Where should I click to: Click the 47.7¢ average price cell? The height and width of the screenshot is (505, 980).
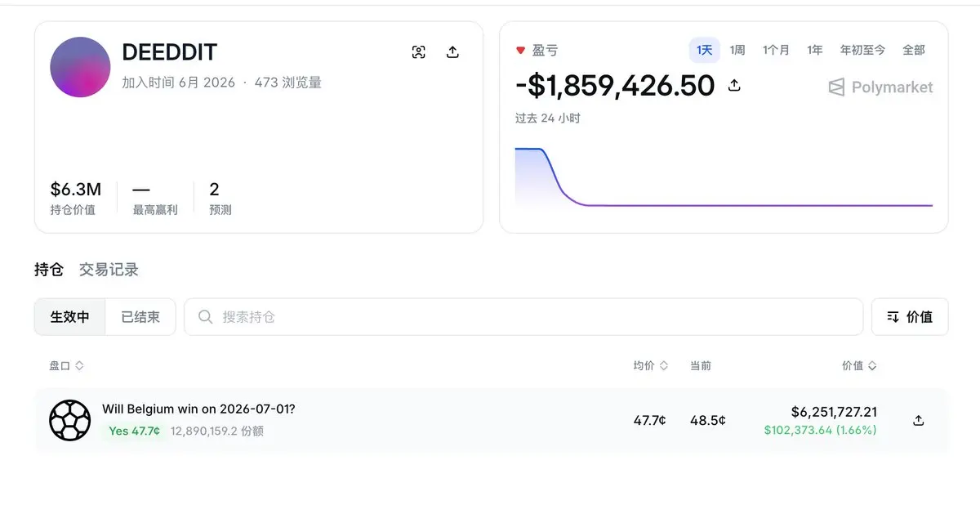(650, 420)
